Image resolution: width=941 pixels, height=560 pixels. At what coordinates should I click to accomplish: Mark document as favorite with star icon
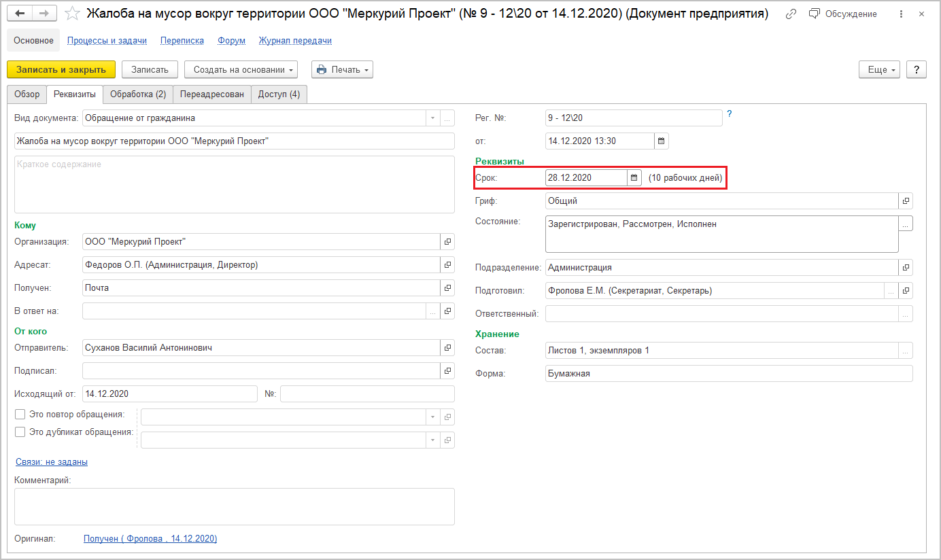click(x=72, y=14)
